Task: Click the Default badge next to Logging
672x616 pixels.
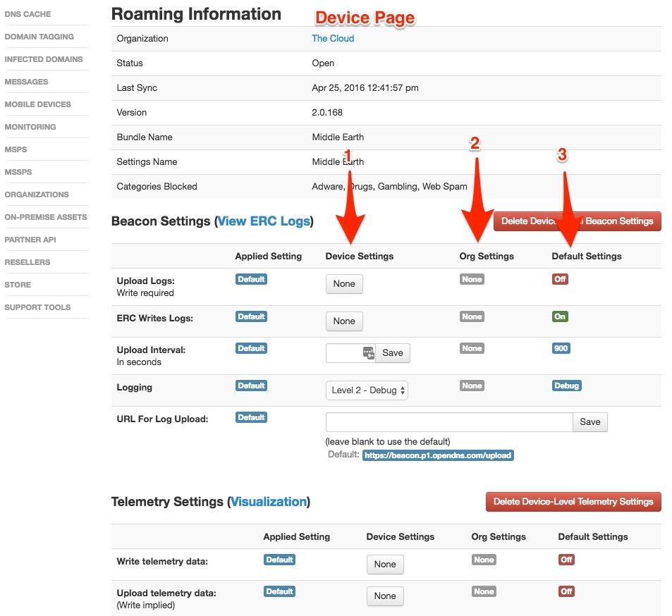Action: (x=251, y=386)
